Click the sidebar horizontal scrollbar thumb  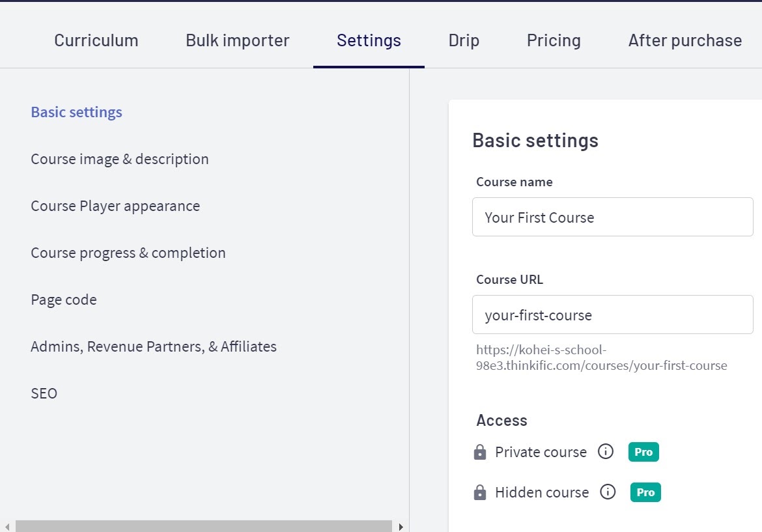tap(203, 526)
